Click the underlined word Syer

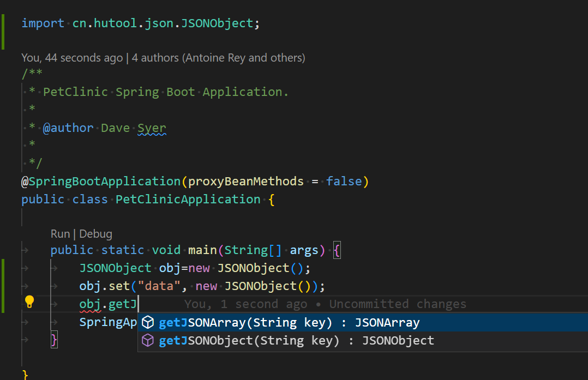pos(152,128)
